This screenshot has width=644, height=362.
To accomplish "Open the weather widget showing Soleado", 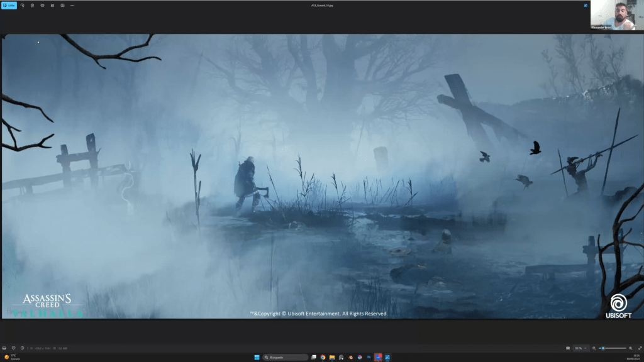I will click(x=12, y=357).
